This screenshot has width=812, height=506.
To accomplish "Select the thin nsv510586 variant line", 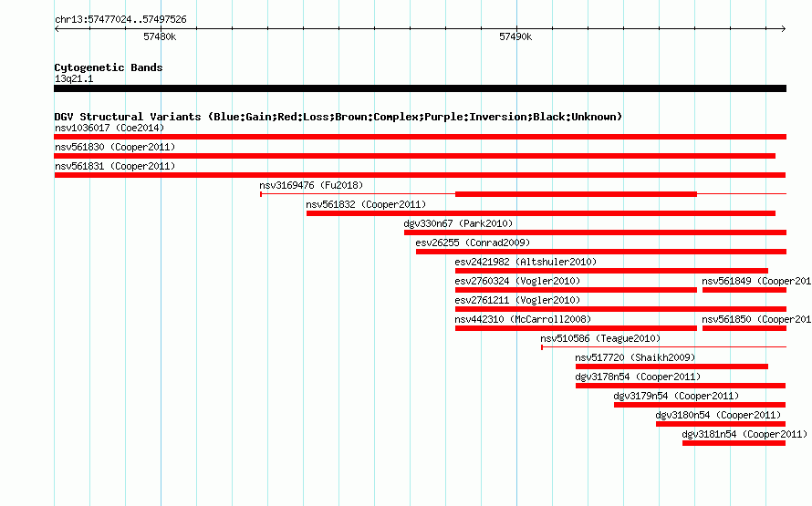I will [664, 347].
